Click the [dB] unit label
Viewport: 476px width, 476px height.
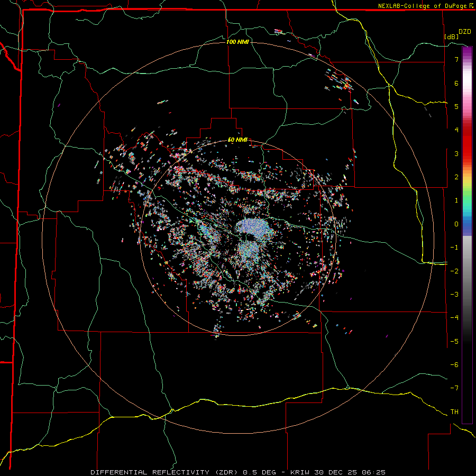451,36
